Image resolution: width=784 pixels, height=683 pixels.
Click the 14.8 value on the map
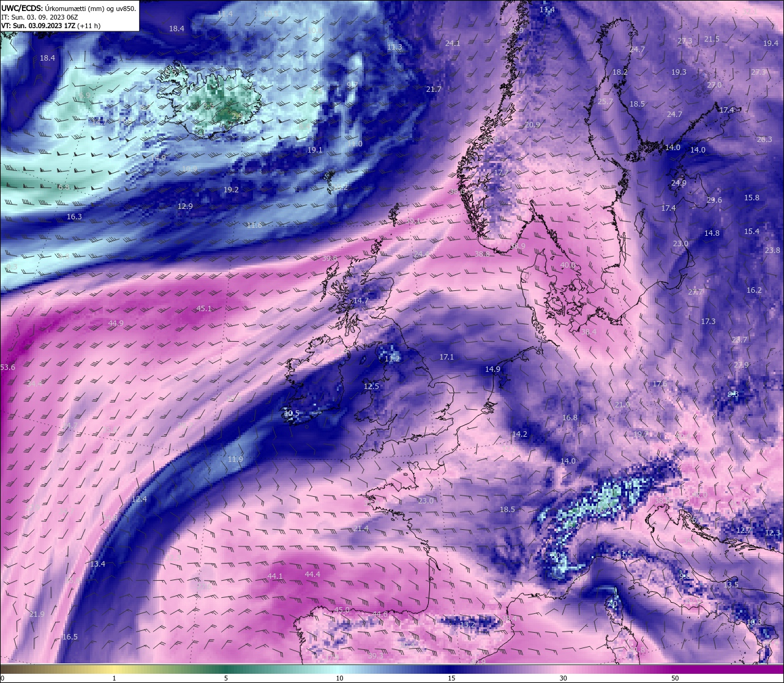712,233
